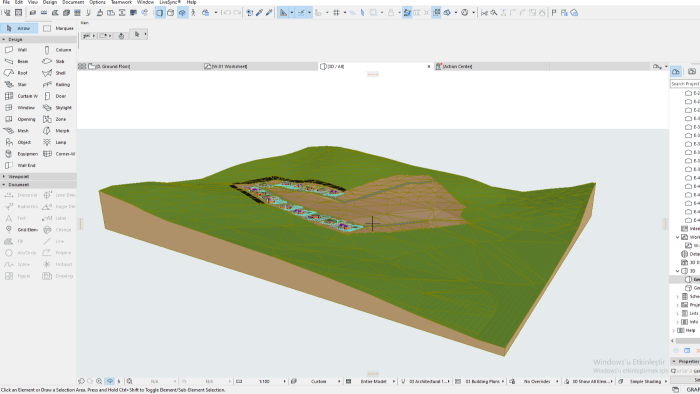Select the Slab tool
The height and width of the screenshot is (394, 700).
tap(58, 61)
